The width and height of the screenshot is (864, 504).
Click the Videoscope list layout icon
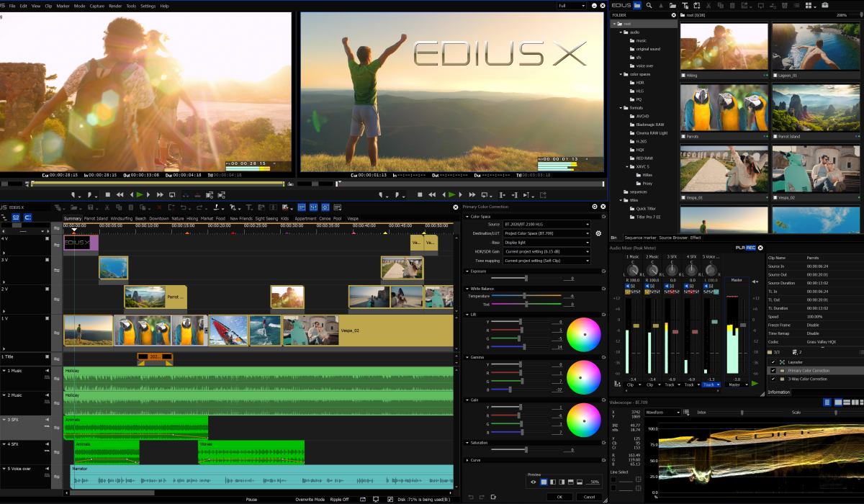tap(827, 402)
